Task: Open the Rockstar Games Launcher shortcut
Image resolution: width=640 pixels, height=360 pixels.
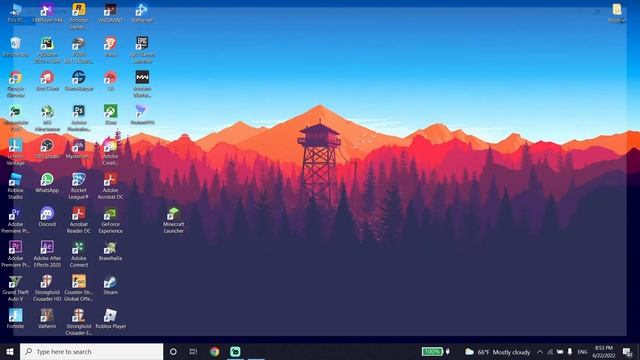Action: coord(79,16)
